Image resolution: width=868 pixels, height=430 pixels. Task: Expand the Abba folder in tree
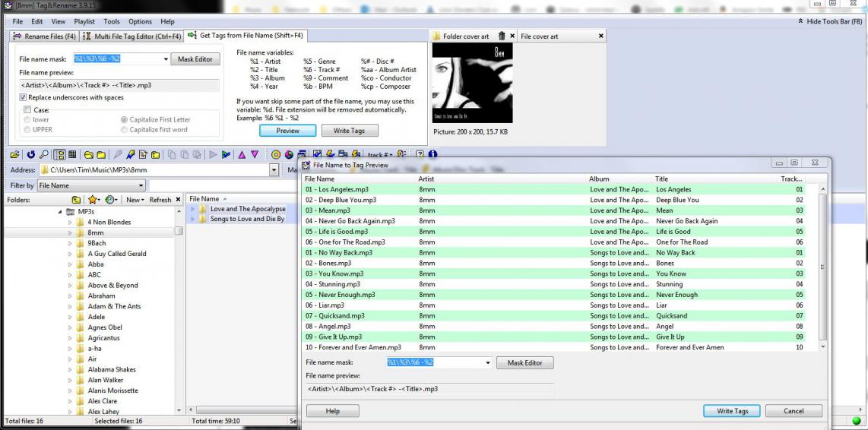point(70,264)
